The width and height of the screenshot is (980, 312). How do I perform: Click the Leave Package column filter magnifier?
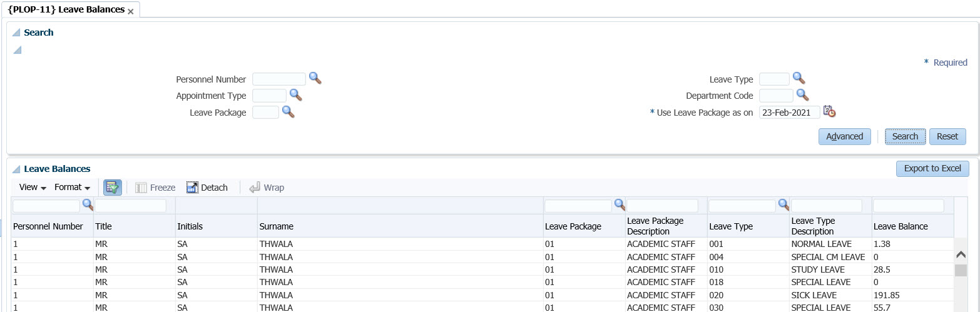point(620,205)
